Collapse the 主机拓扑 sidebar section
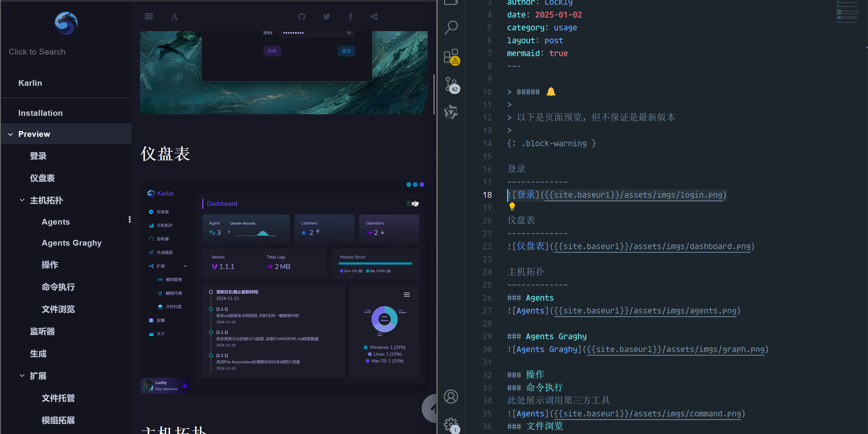This screenshot has width=868, height=434. [x=22, y=200]
